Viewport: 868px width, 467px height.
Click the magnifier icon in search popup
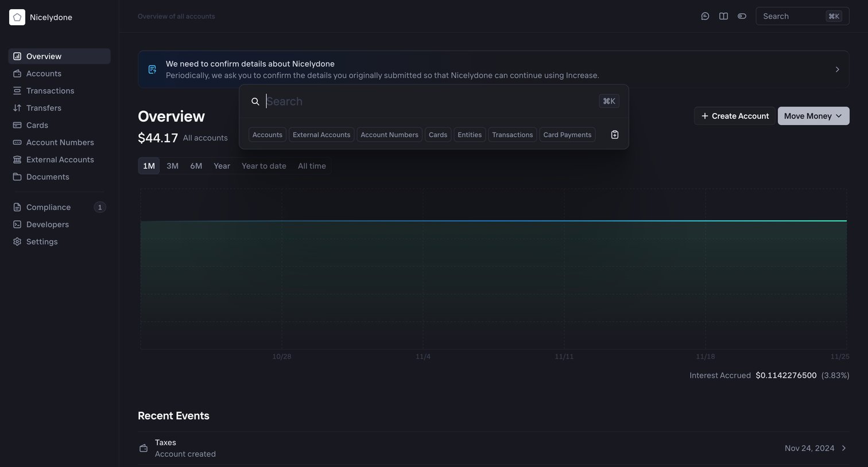tap(255, 102)
